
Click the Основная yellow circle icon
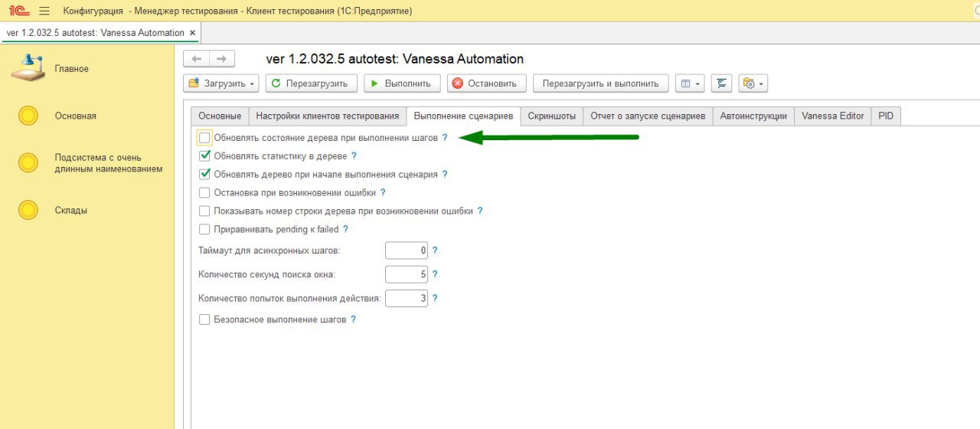[x=28, y=116]
